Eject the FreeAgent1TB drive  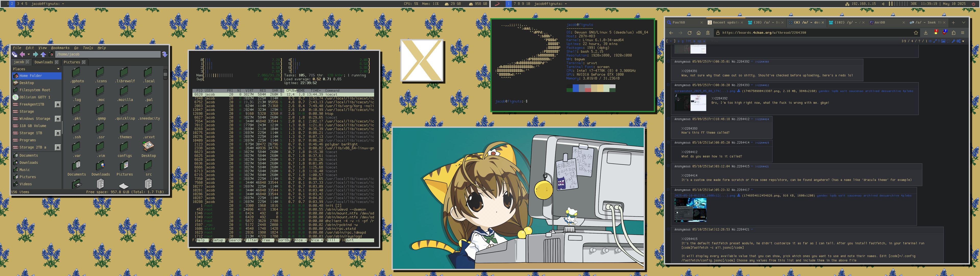point(58,105)
